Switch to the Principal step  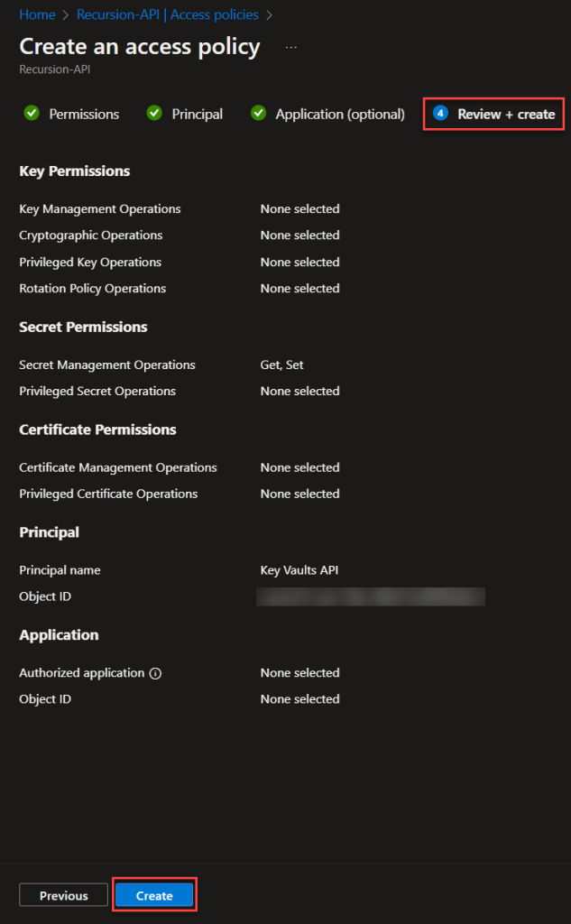(x=196, y=115)
